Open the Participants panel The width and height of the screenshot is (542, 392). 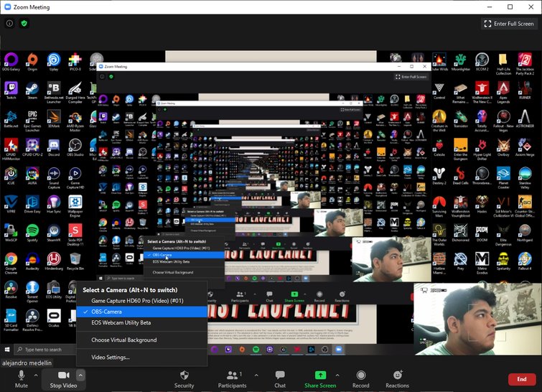pos(233,379)
